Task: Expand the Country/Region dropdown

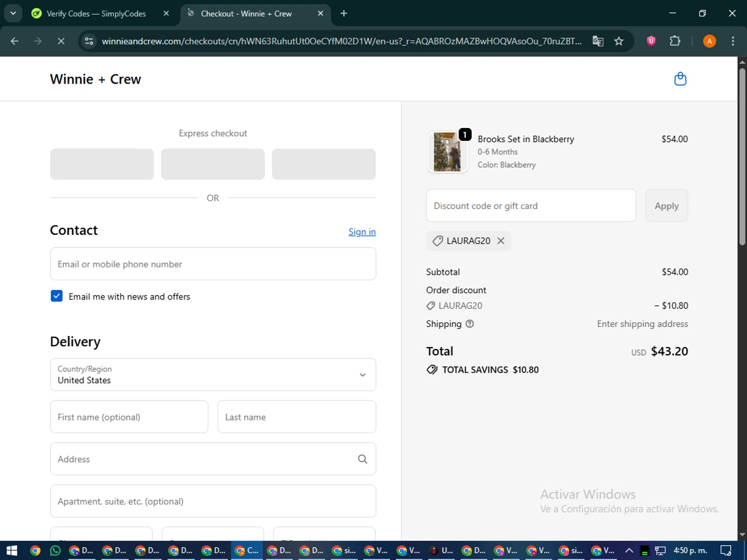Action: click(x=213, y=375)
